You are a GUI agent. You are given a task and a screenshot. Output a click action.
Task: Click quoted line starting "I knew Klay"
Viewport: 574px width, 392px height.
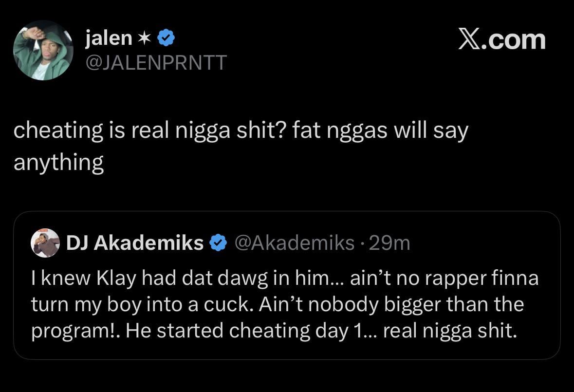(x=285, y=279)
